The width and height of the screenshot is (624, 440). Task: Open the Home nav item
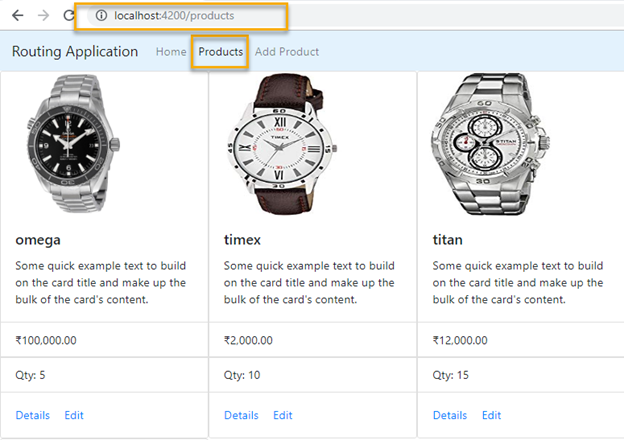171,52
